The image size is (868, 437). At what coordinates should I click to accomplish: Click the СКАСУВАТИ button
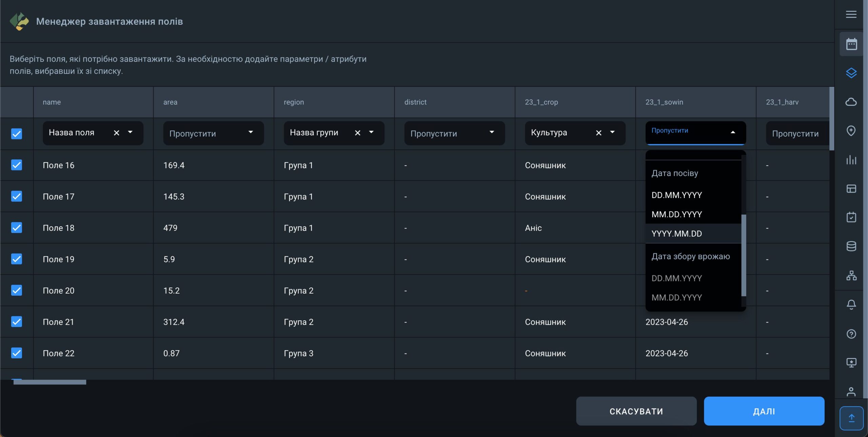[x=636, y=411]
